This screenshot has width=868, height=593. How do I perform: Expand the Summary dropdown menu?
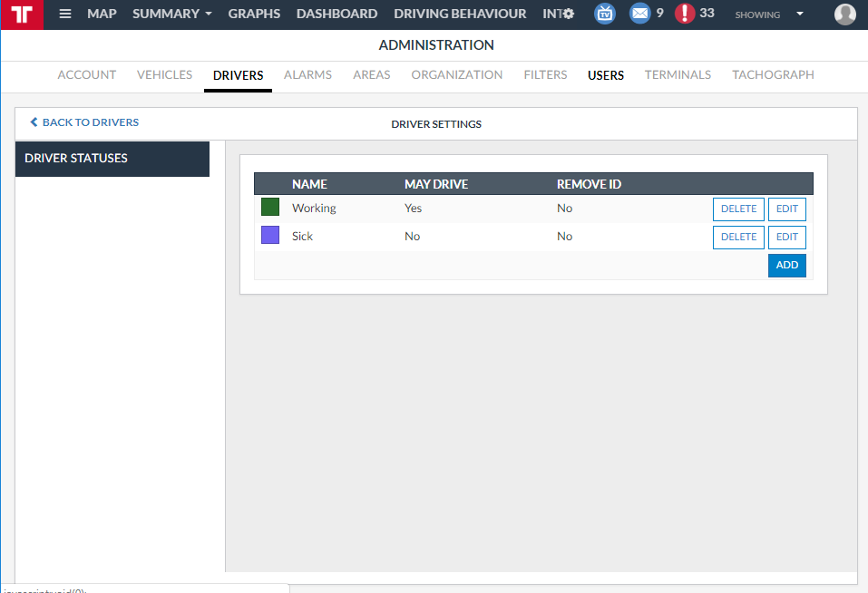click(172, 15)
